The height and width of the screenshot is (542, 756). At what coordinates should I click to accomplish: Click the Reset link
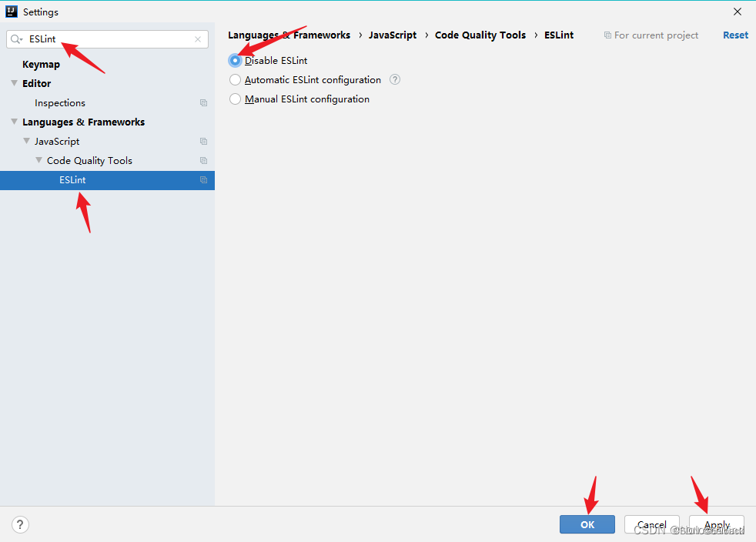click(735, 35)
